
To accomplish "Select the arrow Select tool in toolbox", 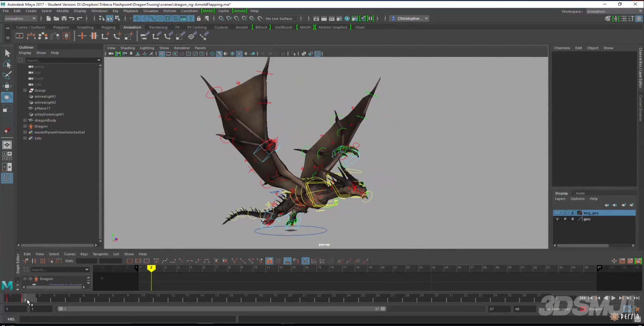I will (7, 53).
